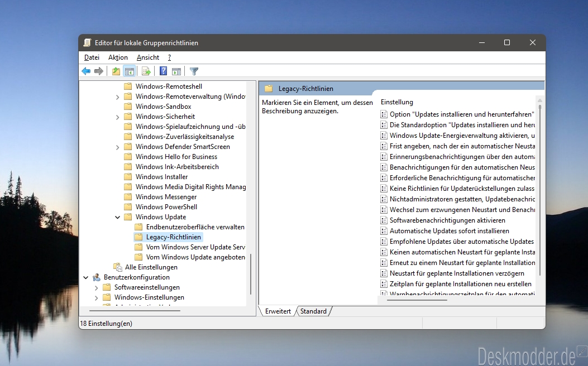Image resolution: width=588 pixels, height=366 pixels.
Task: Select Windows Ink-Arbeitsbereich tree item
Action: point(177,167)
